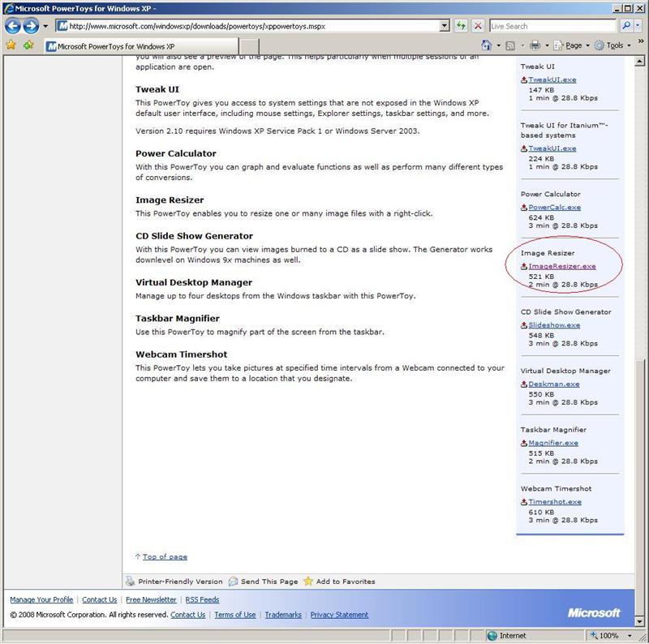Download the Deskman.exe link
This screenshot has height=644, width=649.
tap(554, 384)
